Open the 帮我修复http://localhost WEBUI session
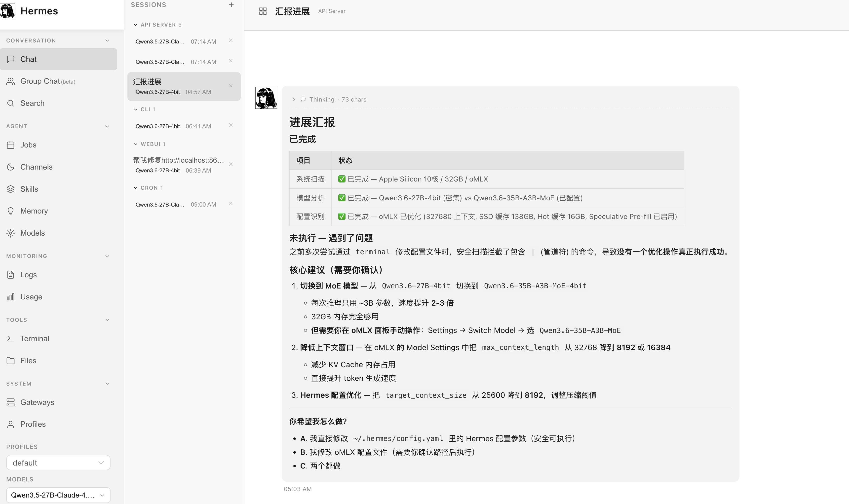The width and height of the screenshot is (849, 504). (178, 164)
